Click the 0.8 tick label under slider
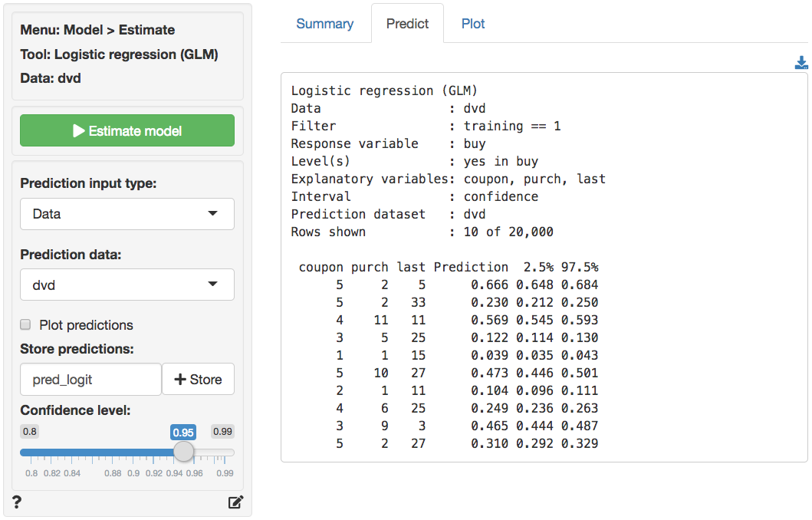812x520 pixels. coord(31,473)
